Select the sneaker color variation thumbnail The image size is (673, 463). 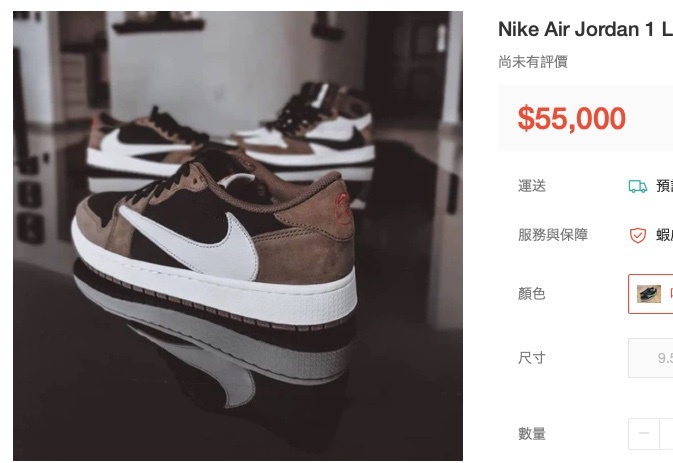(649, 294)
